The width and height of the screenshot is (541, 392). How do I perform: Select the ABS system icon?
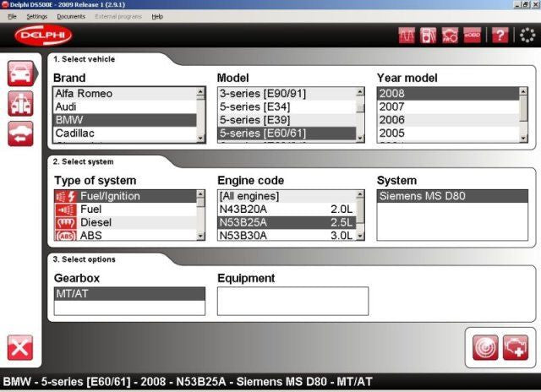point(66,236)
